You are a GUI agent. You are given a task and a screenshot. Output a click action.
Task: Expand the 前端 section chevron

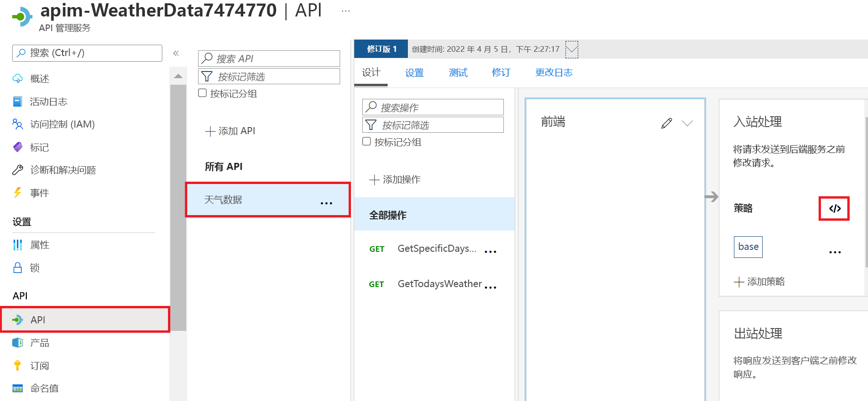(x=687, y=123)
